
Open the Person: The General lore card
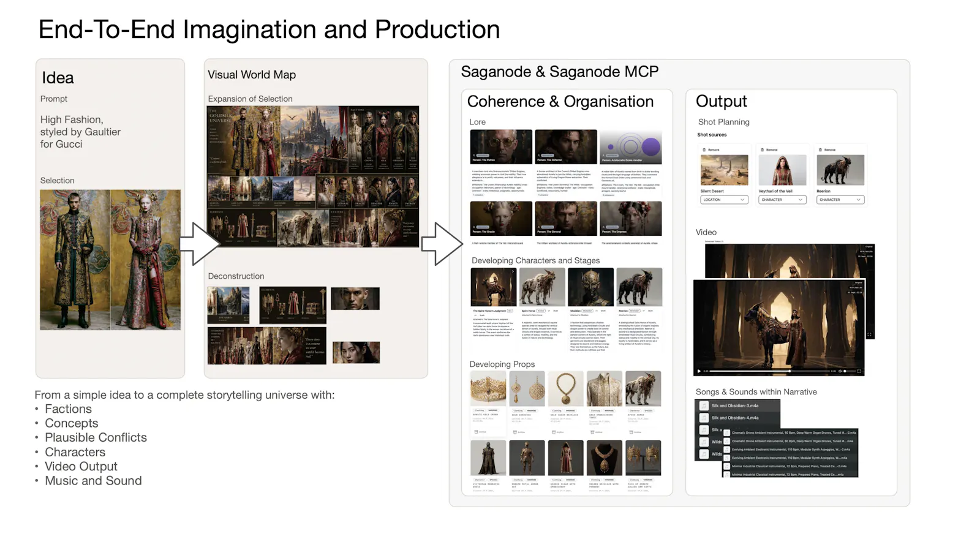[x=566, y=218]
